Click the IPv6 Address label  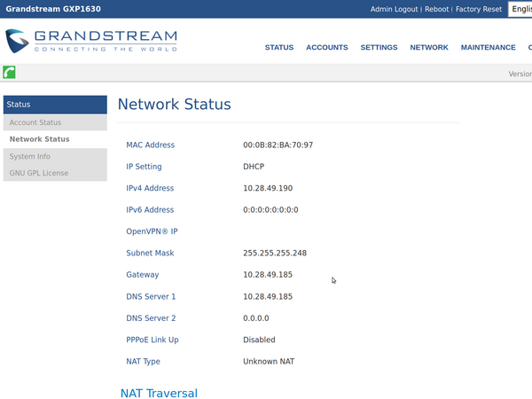(x=150, y=209)
